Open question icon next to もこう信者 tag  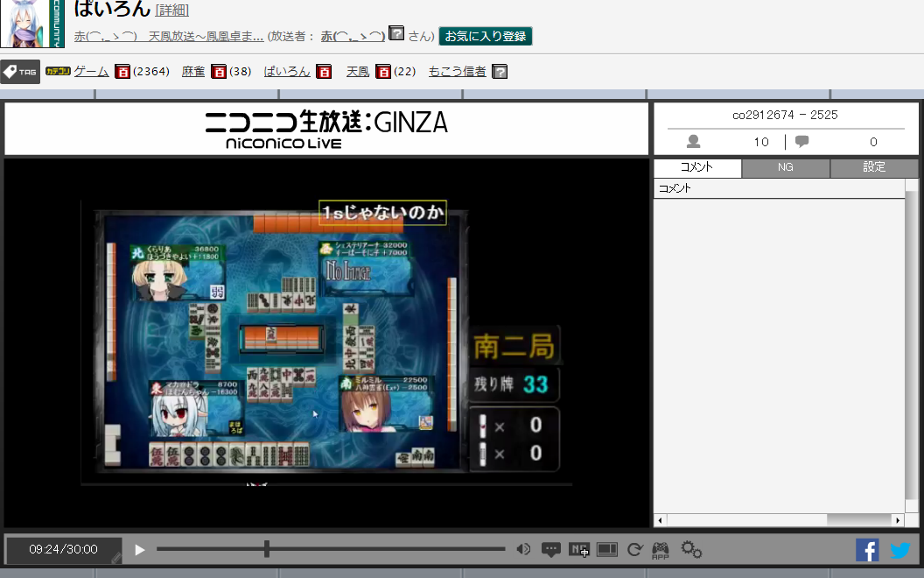[499, 71]
